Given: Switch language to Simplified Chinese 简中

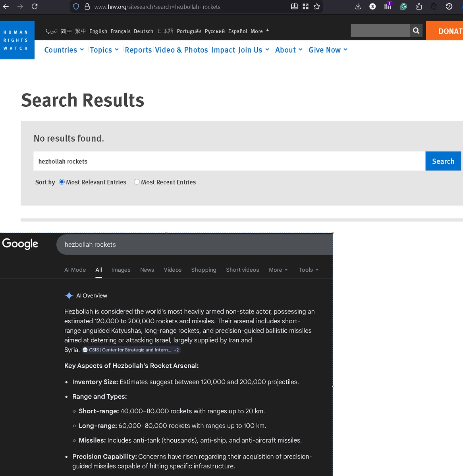Looking at the screenshot, I should coord(66,31).
